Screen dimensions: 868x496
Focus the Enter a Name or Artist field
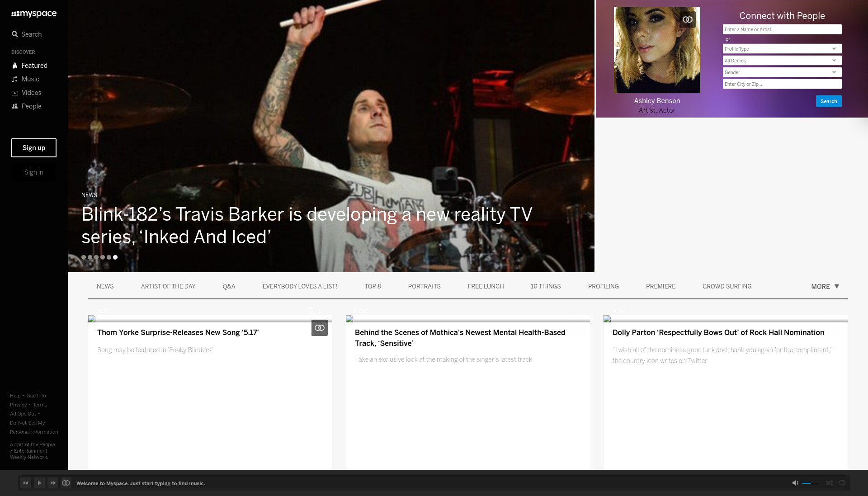782,29
